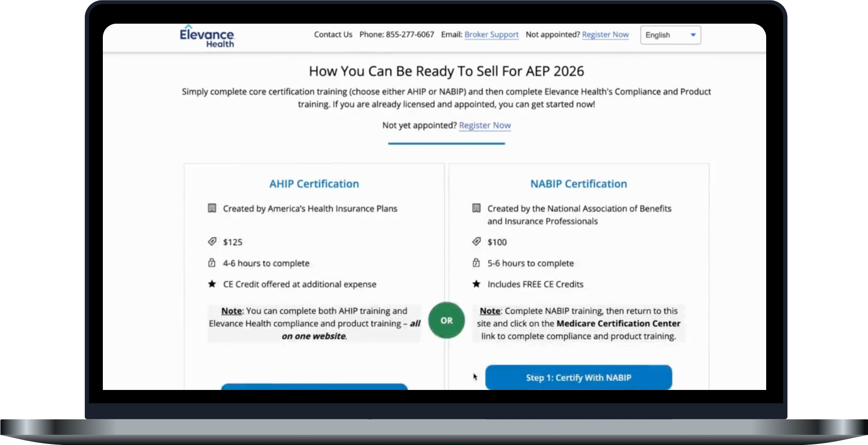Viewport: 868px width, 445px height.
Task: Click the Not yet appointed? text
Action: 420,126
